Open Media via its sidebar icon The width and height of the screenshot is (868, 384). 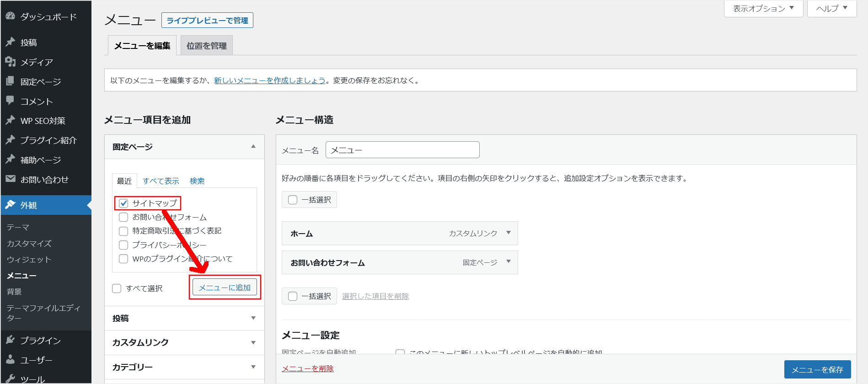pyautogui.click(x=11, y=62)
